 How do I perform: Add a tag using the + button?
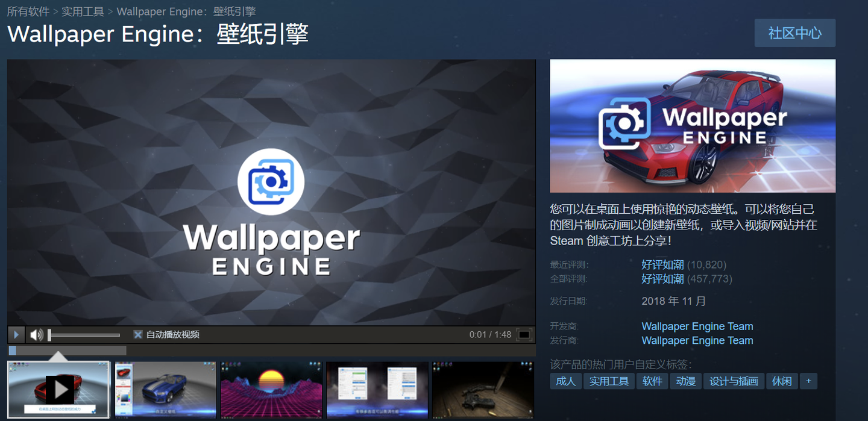click(808, 381)
